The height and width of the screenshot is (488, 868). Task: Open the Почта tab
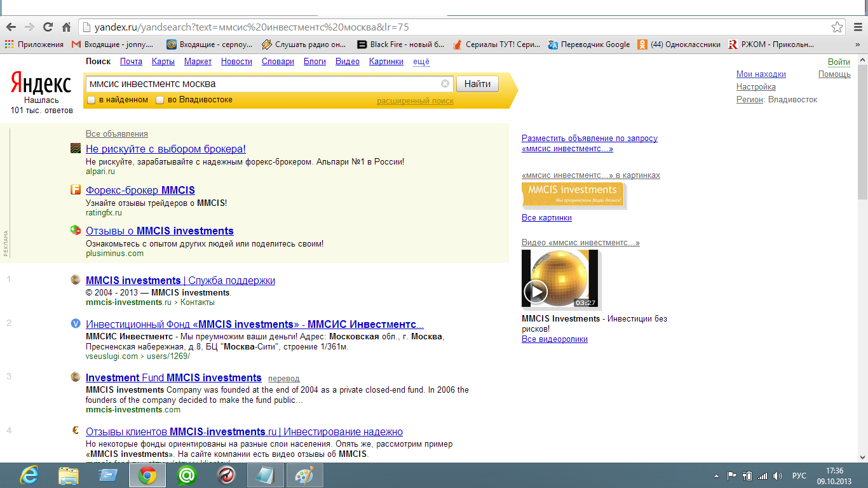[x=131, y=62]
